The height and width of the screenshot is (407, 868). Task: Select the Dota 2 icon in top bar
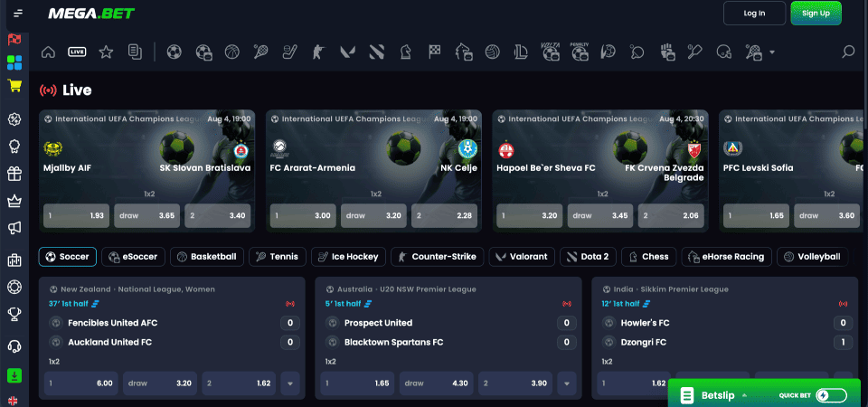pyautogui.click(x=376, y=52)
